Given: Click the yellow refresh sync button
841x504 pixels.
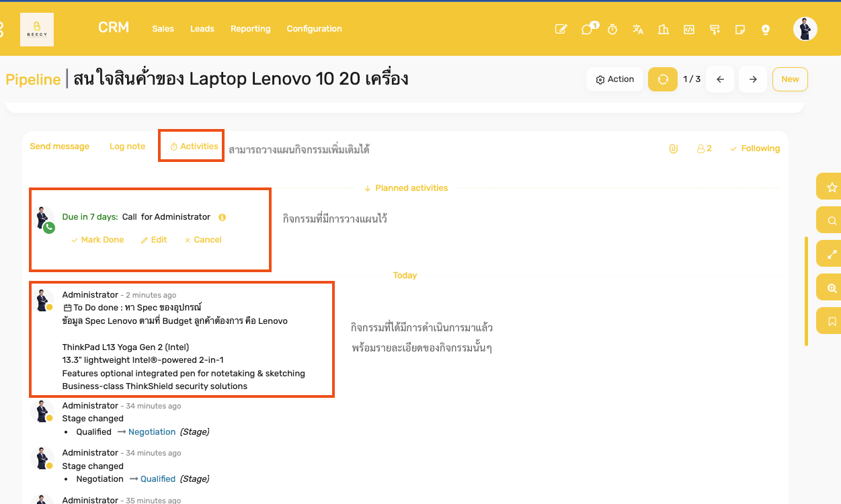Looking at the screenshot, I should (663, 79).
